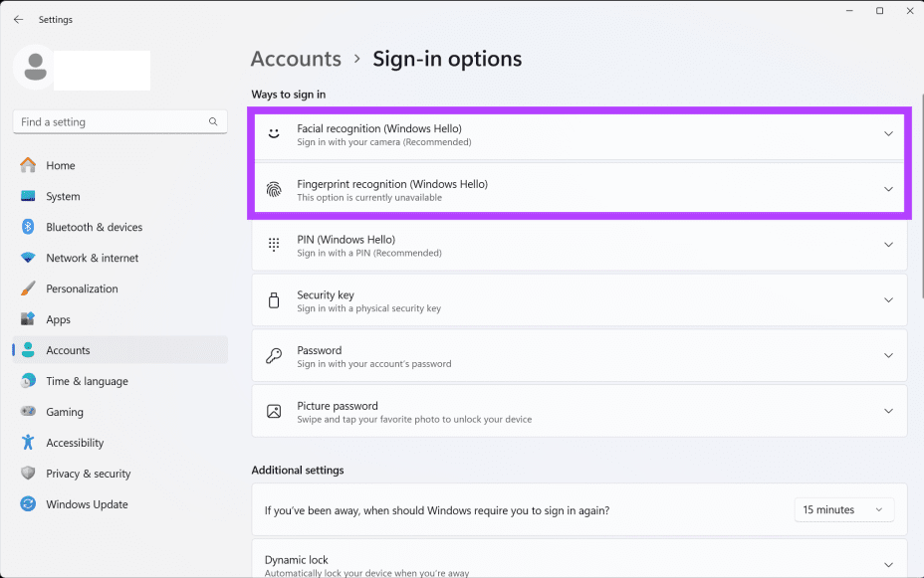
Task: Click the Accessibility figure icon
Action: (28, 442)
